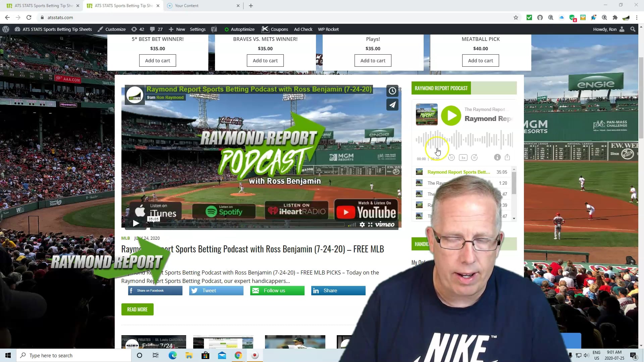
Task: Reload the page
Action: coord(29,17)
